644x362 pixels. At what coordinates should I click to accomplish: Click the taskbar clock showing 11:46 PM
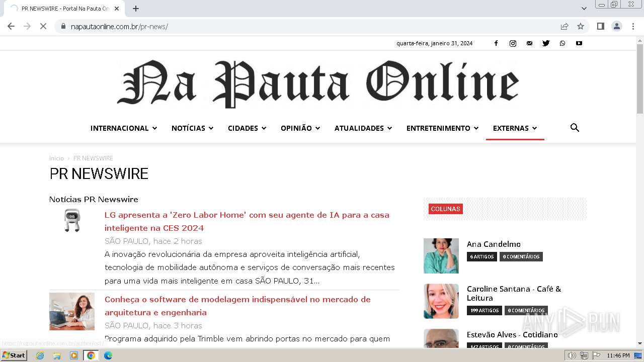(618, 355)
